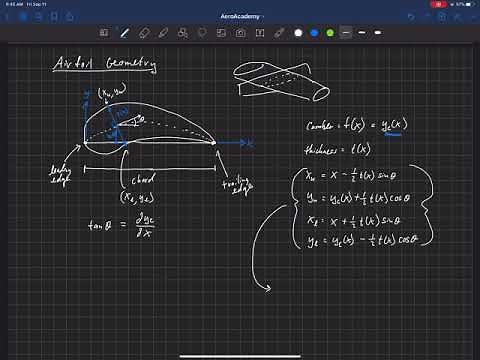Open the page thumbnails grid view
Screen dimensions: 480x360
tap(23, 17)
